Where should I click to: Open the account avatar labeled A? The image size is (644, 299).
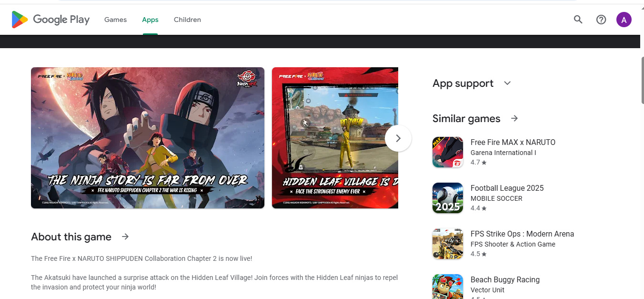click(x=624, y=20)
